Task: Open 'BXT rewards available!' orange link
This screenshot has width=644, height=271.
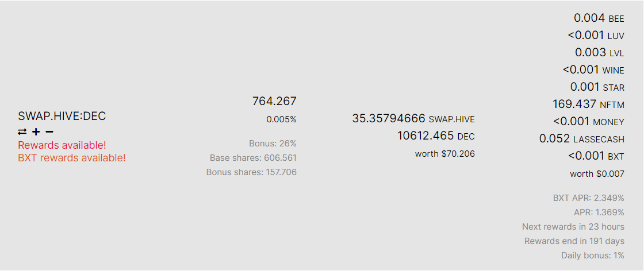Action: (71, 158)
